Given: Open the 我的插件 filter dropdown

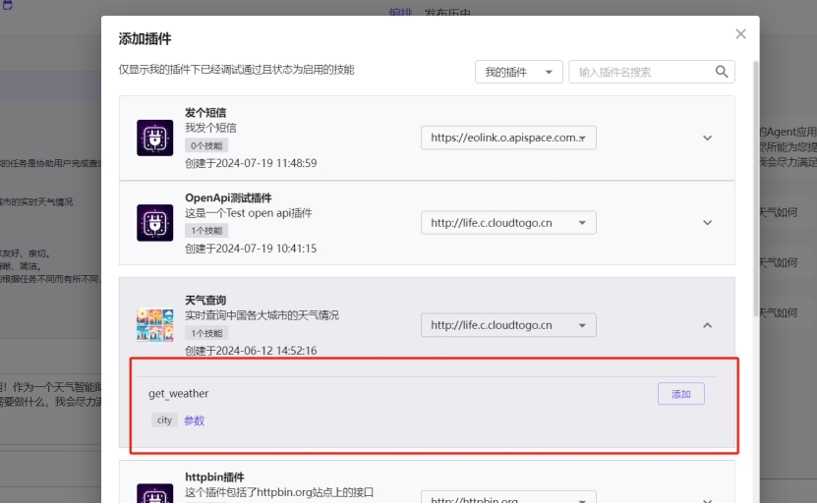Looking at the screenshot, I should pyautogui.click(x=518, y=72).
